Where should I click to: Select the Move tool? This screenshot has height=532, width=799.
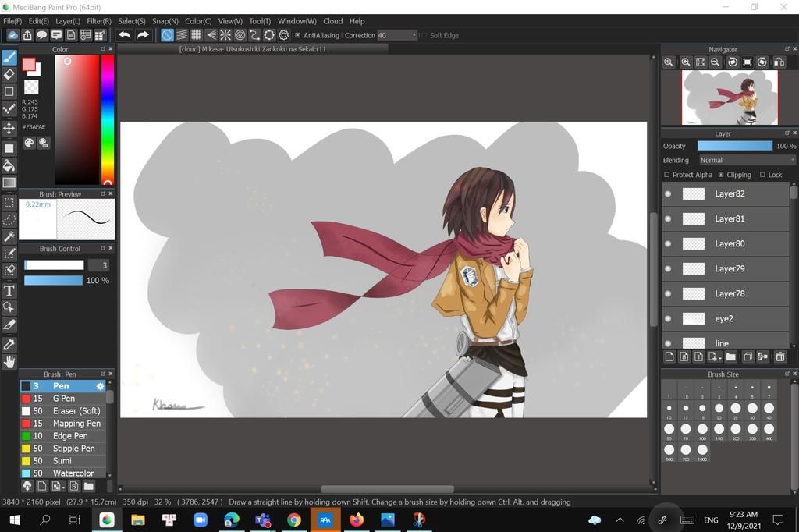pyautogui.click(x=9, y=128)
